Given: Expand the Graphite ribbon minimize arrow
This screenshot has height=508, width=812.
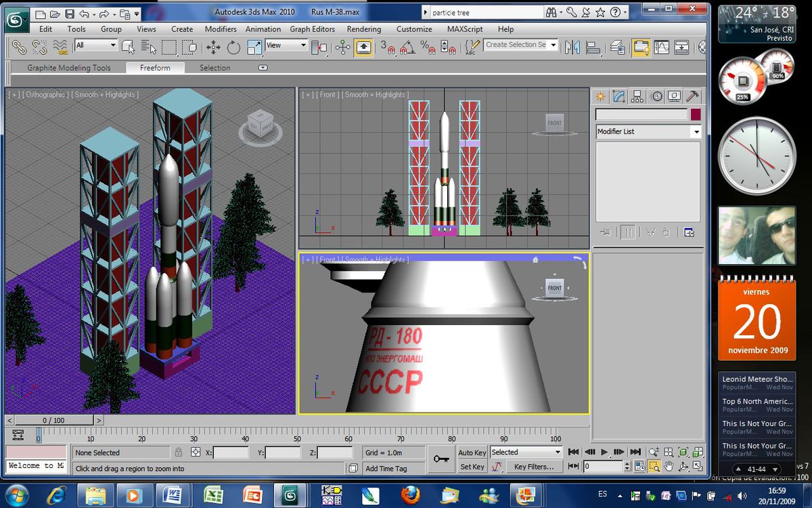Looking at the screenshot, I should point(263,68).
